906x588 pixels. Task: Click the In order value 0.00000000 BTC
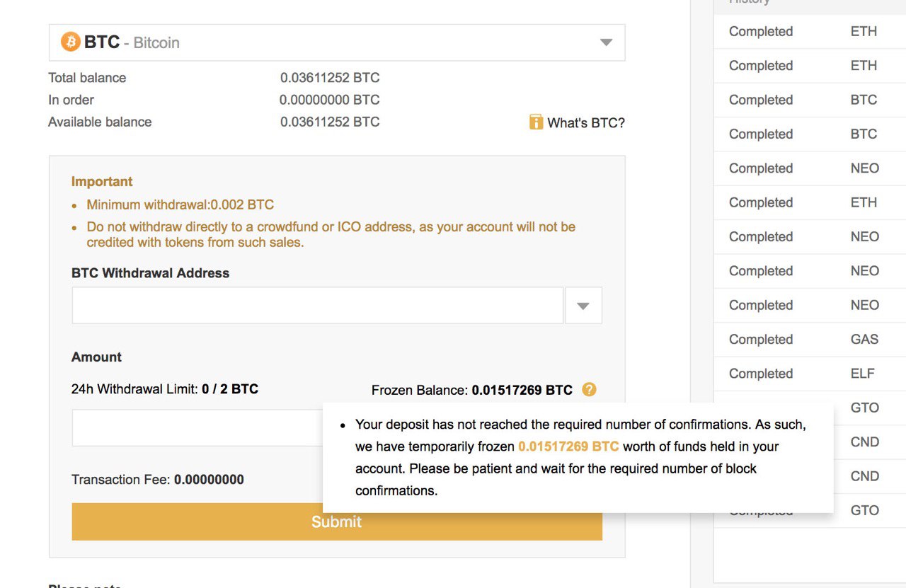click(x=330, y=100)
